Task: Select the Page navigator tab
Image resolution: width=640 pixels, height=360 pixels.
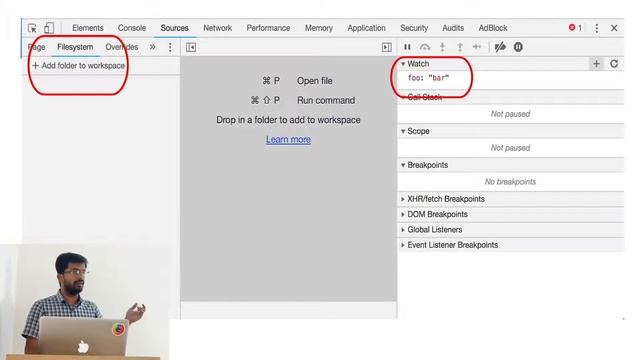Action: point(36,47)
